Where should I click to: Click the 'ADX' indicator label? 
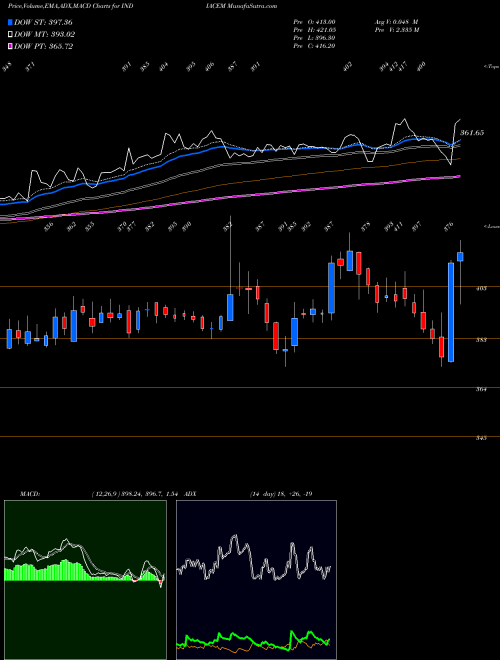[191, 494]
